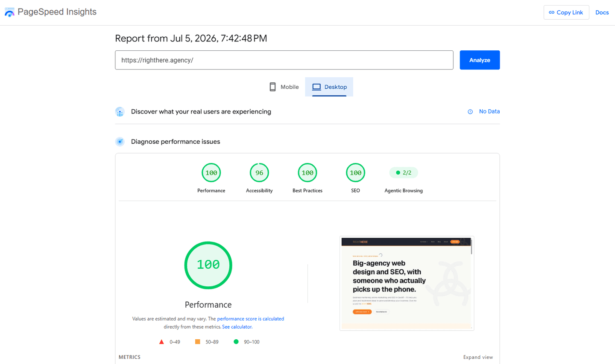Click the website screenshot thumbnail
The height and width of the screenshot is (364, 615).
407,283
